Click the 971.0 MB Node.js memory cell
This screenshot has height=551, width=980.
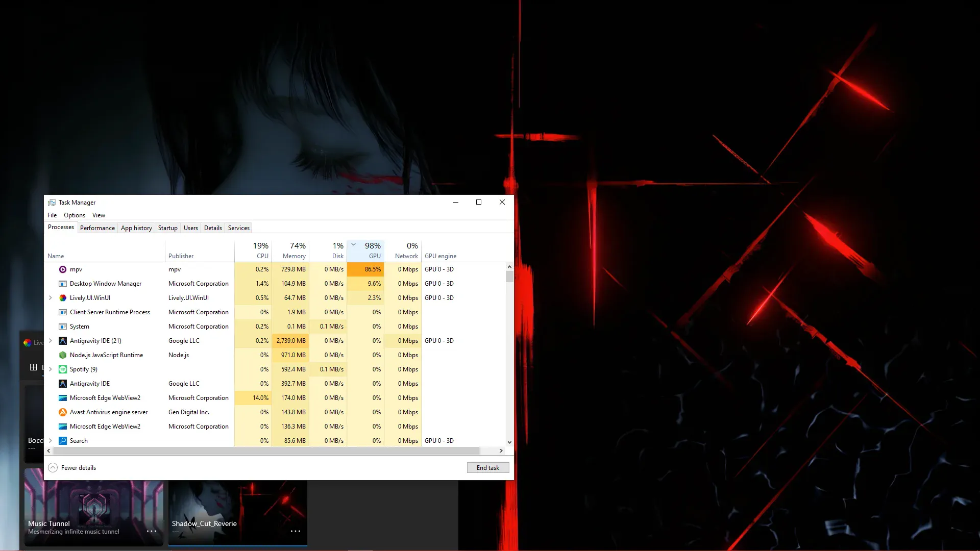point(290,355)
